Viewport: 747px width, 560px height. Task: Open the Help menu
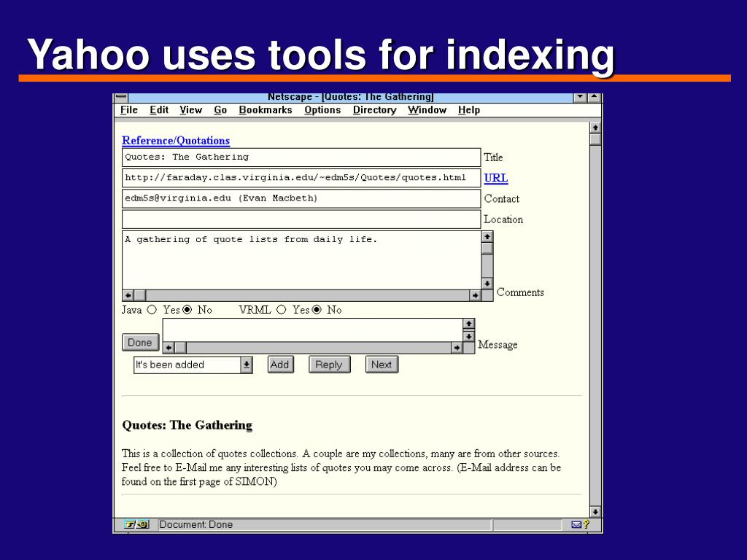pyautogui.click(x=469, y=110)
